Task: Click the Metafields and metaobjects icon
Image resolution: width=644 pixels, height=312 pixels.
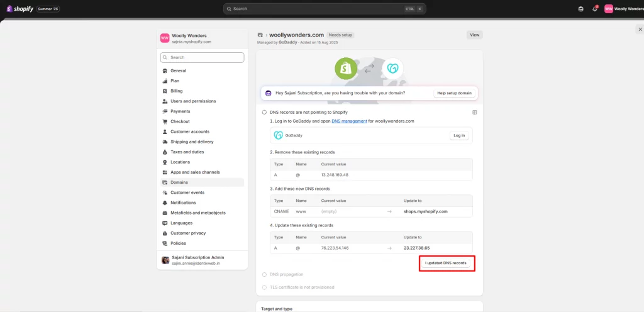Action: [165, 213]
